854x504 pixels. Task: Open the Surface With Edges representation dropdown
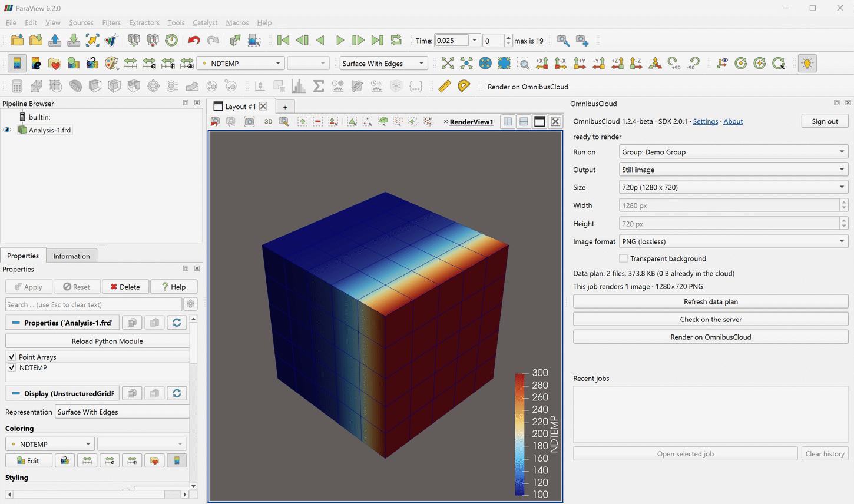pos(383,64)
